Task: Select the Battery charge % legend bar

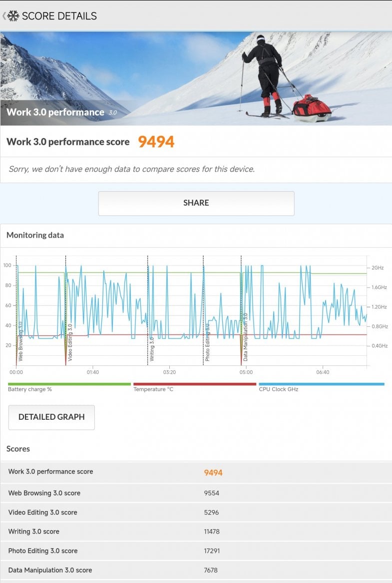Action: (69, 384)
